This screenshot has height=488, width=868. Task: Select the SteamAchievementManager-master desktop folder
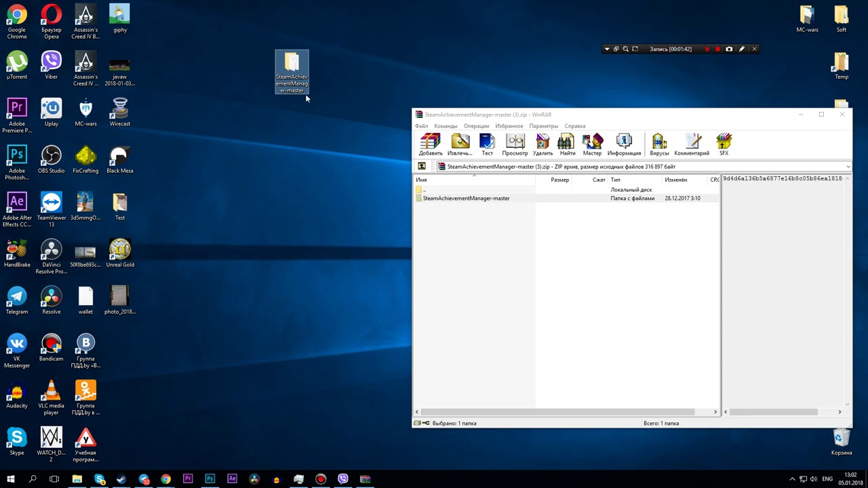[x=292, y=73]
